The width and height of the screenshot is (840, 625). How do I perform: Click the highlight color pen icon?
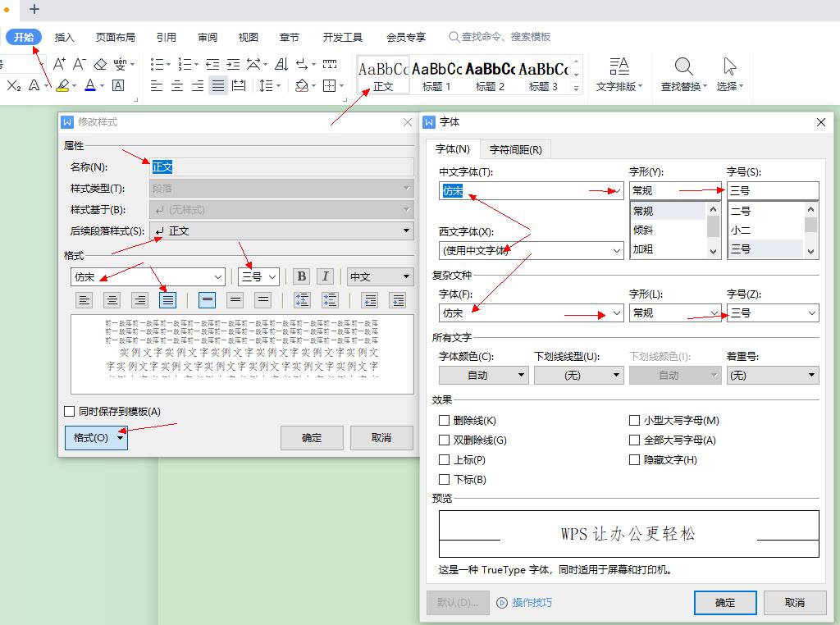[x=62, y=85]
